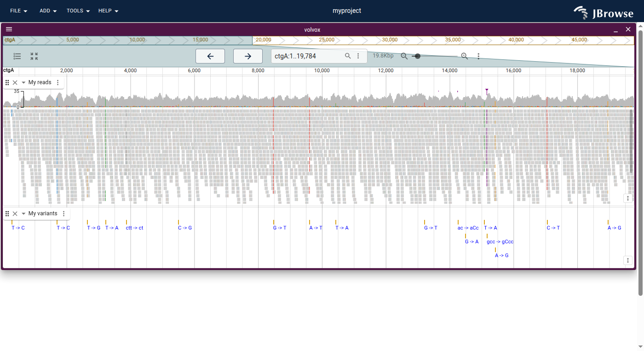Select the A -> T variant
Image resolution: width=644 pixels, height=351 pixels.
click(316, 228)
